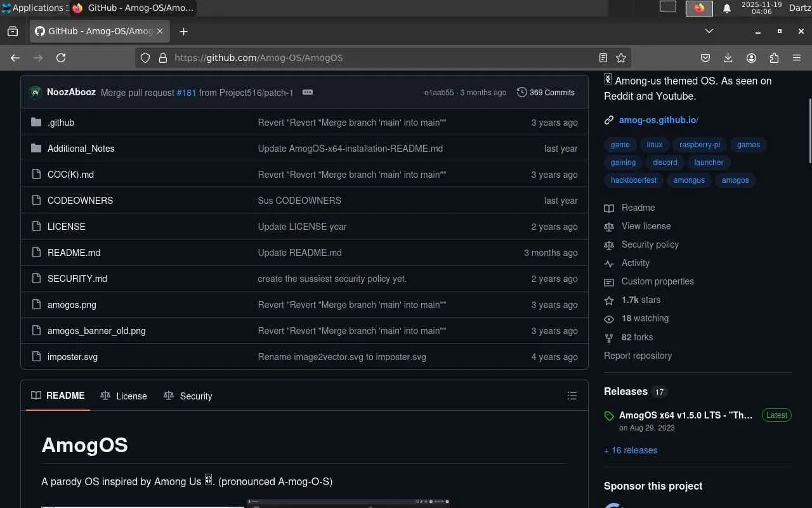The image size is (812, 508).
Task: Open the COC(K).md file
Action: click(x=70, y=175)
